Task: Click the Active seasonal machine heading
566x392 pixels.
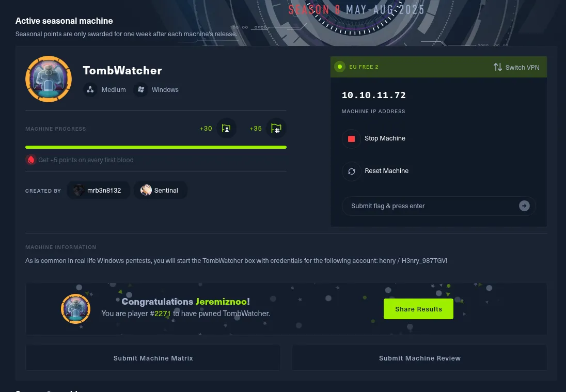Action: click(64, 21)
